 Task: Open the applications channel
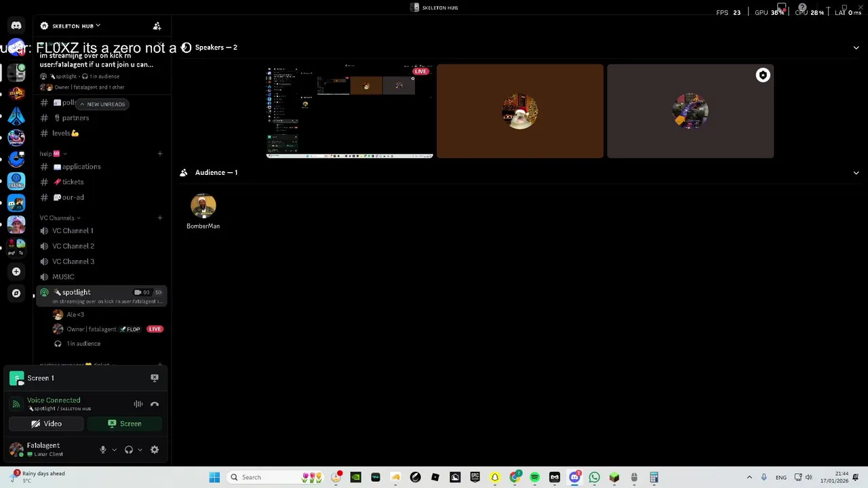pyautogui.click(x=101, y=167)
